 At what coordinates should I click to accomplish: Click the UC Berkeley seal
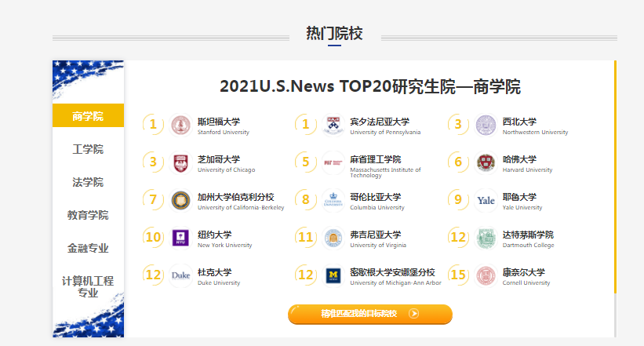pyautogui.click(x=180, y=201)
